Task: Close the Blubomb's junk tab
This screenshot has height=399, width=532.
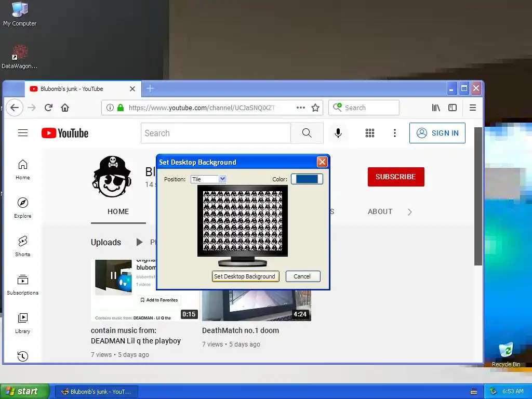Action: point(132,89)
